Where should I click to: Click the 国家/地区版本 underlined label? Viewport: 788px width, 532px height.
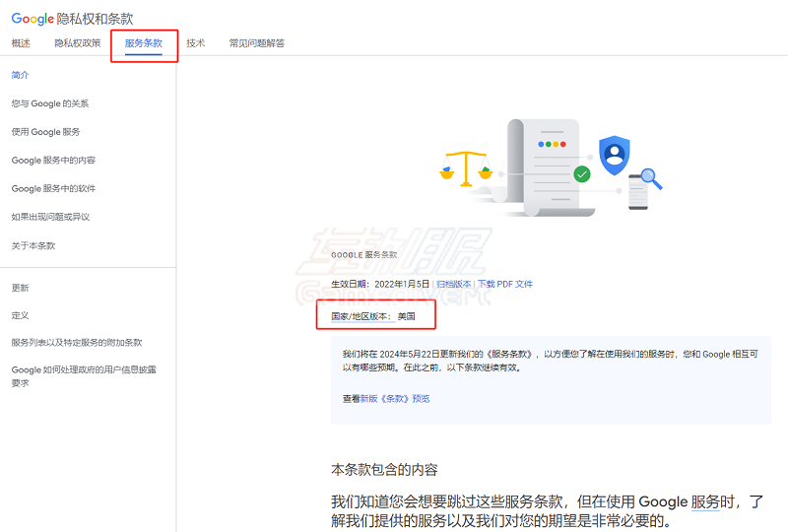tap(361, 316)
